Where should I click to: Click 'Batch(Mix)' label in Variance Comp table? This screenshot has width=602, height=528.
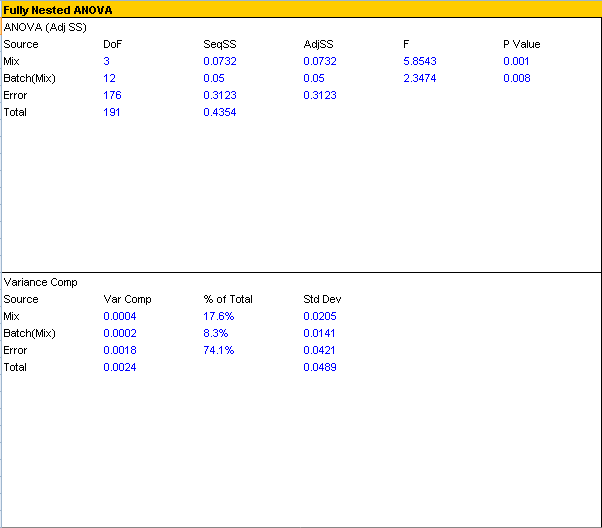pos(30,333)
